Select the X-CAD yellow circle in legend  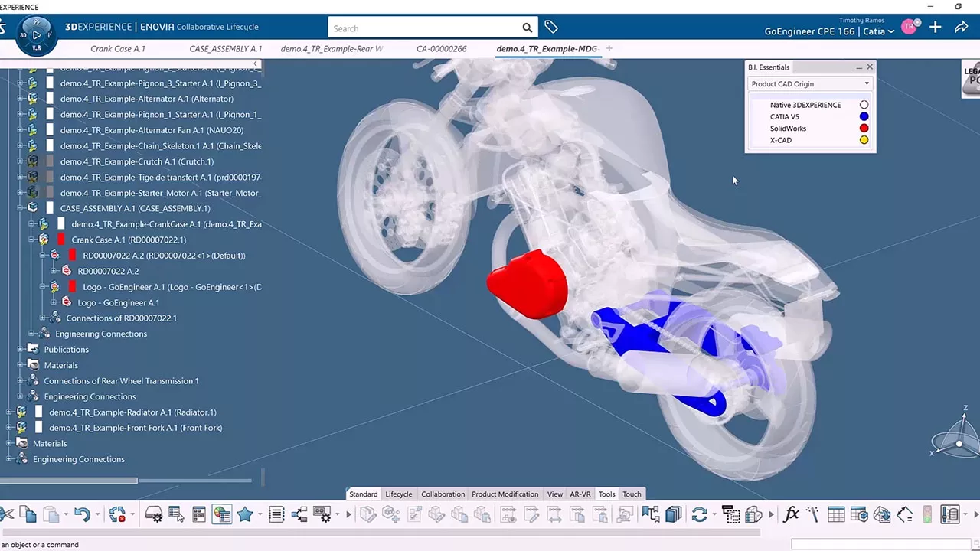(x=864, y=140)
